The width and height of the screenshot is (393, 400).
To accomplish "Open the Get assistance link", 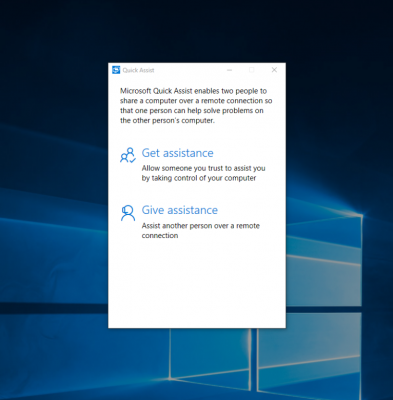I will pyautogui.click(x=177, y=153).
